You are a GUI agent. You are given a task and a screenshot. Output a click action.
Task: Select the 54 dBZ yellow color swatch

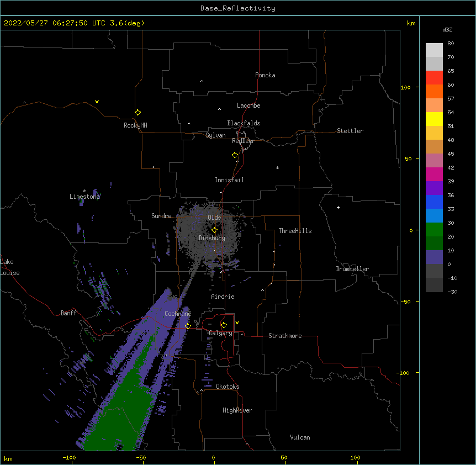tap(434, 119)
